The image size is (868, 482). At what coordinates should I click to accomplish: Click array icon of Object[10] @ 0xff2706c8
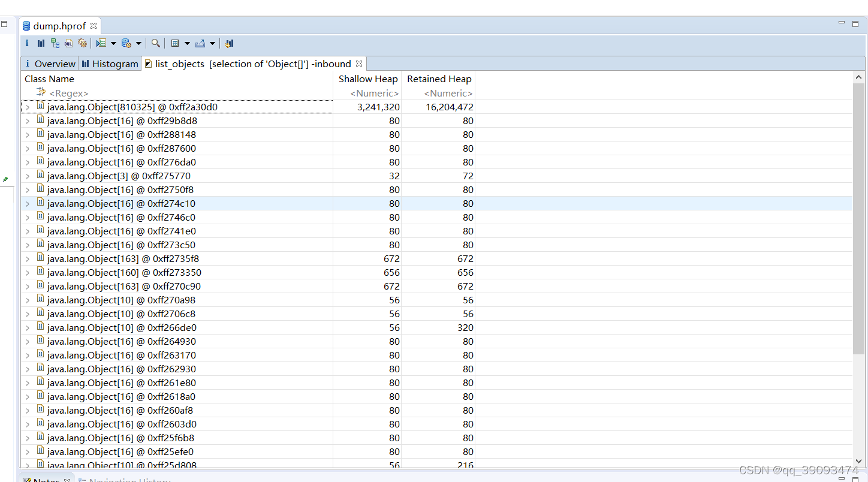tap(41, 313)
